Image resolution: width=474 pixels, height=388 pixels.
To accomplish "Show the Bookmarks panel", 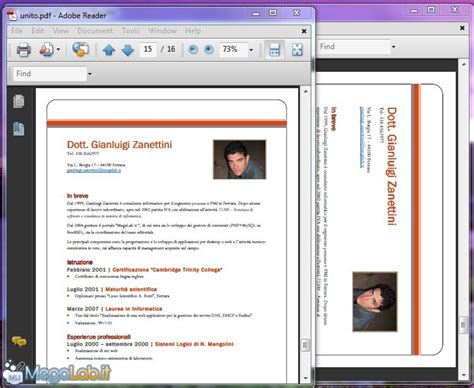I will [19, 129].
